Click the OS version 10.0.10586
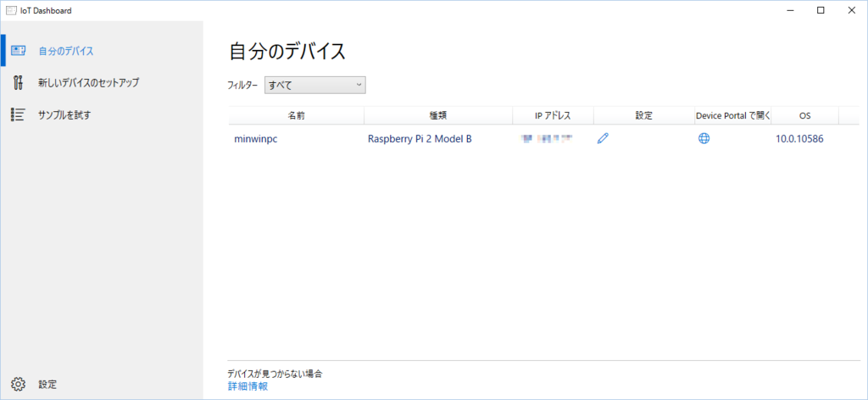The height and width of the screenshot is (400, 868). coord(799,139)
